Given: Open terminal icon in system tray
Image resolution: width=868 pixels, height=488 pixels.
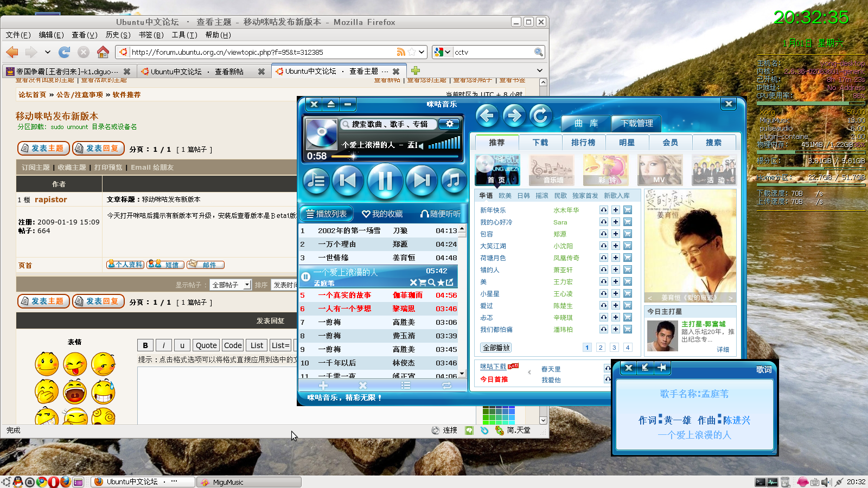Looking at the screenshot, I should 760,481.
